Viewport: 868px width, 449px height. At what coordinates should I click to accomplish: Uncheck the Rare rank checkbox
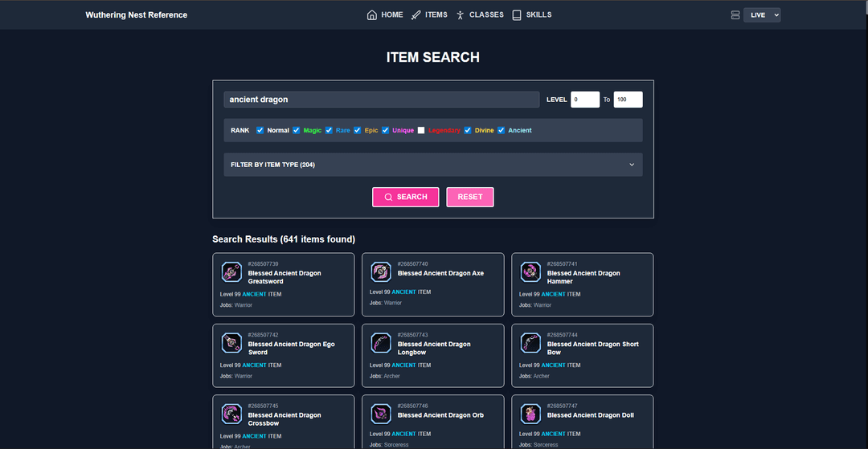pyautogui.click(x=329, y=130)
